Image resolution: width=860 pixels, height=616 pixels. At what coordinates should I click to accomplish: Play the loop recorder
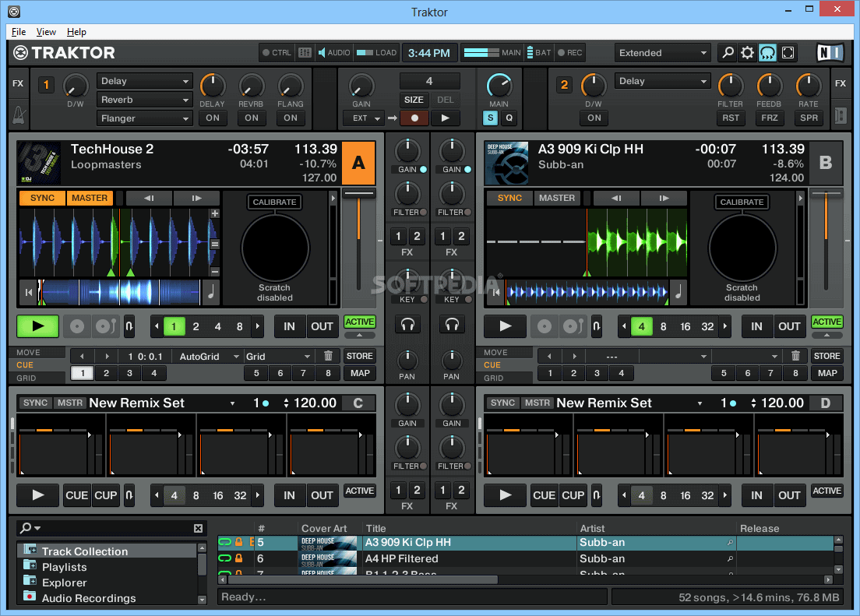click(x=445, y=118)
